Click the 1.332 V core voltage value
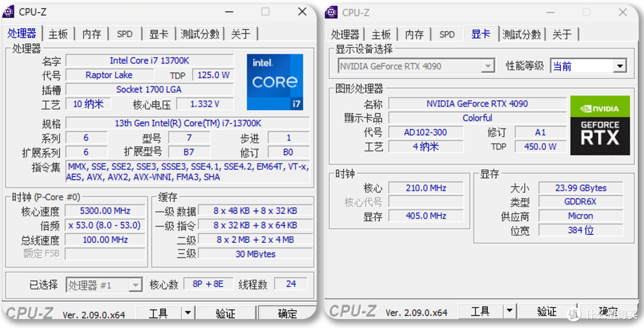 point(205,104)
